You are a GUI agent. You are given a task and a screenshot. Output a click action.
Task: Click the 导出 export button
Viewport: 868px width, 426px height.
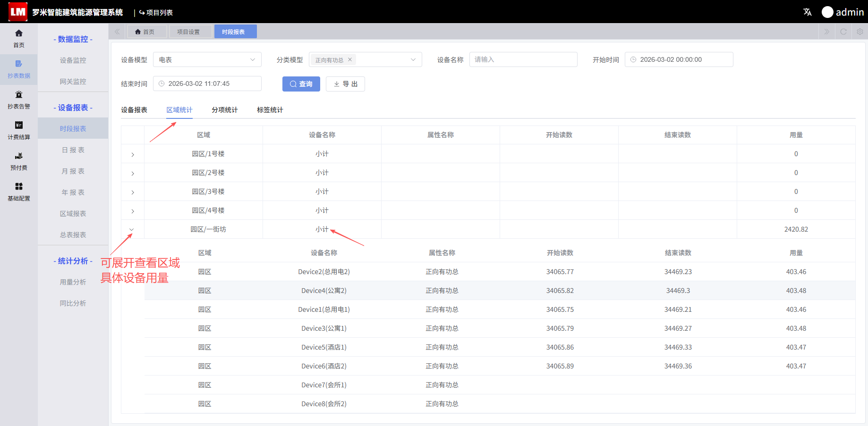click(x=345, y=84)
